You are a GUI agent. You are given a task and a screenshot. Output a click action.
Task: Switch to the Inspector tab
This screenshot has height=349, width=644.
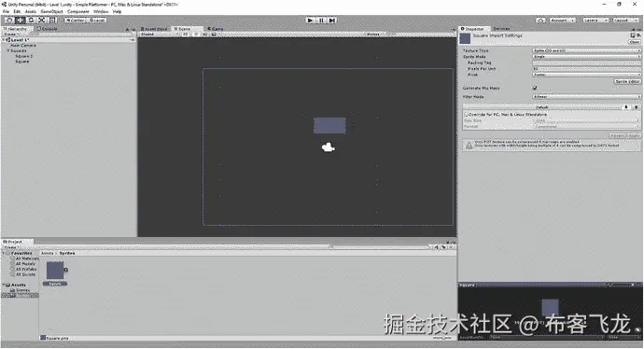pyautogui.click(x=473, y=29)
